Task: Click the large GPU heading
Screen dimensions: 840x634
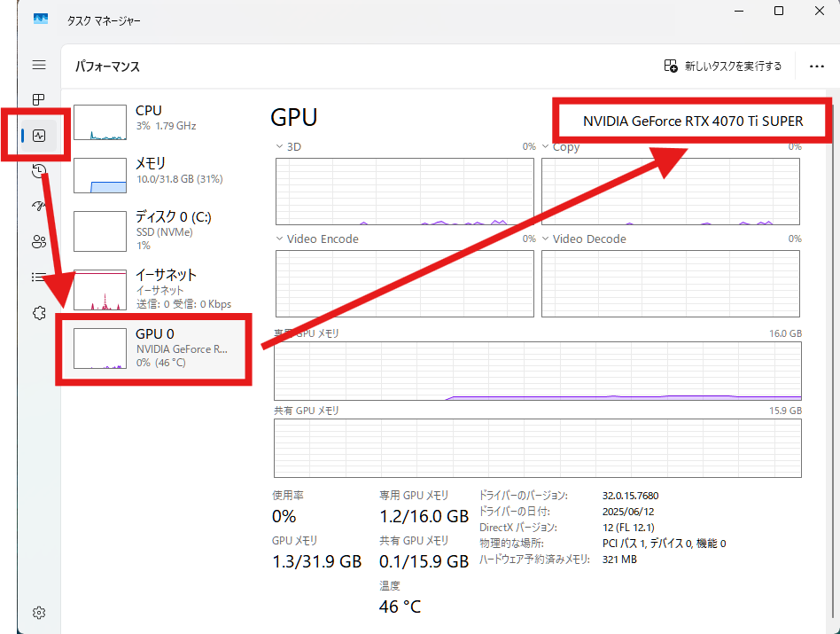Action: (x=294, y=117)
